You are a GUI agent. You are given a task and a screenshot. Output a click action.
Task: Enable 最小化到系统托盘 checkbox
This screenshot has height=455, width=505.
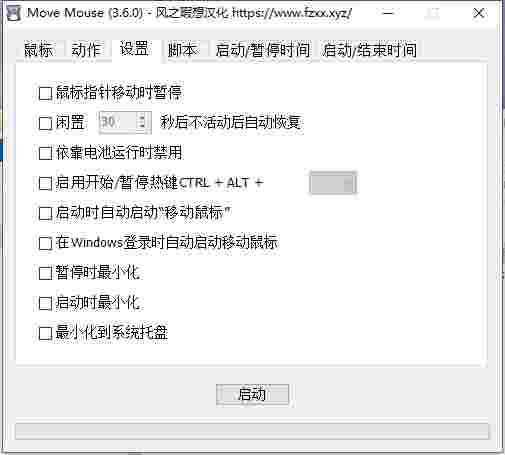point(45,333)
